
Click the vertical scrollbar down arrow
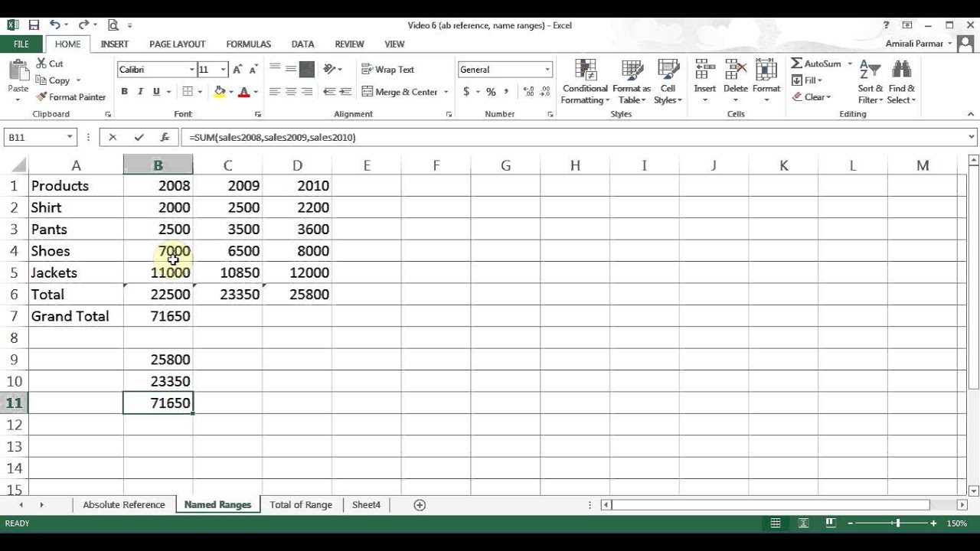coord(974,491)
